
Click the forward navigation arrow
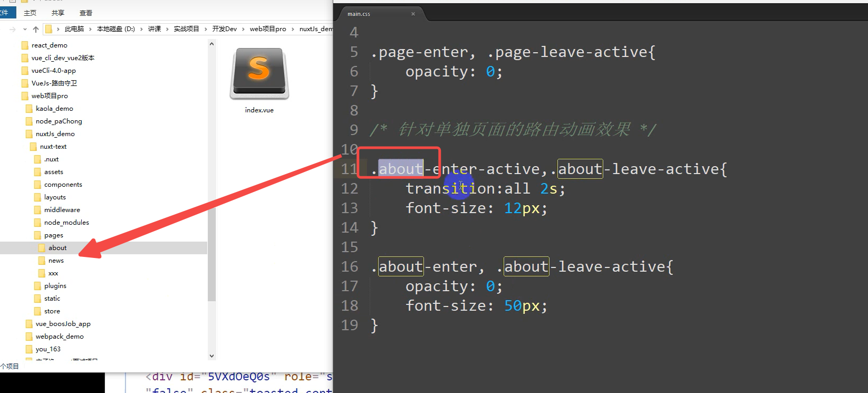13,29
